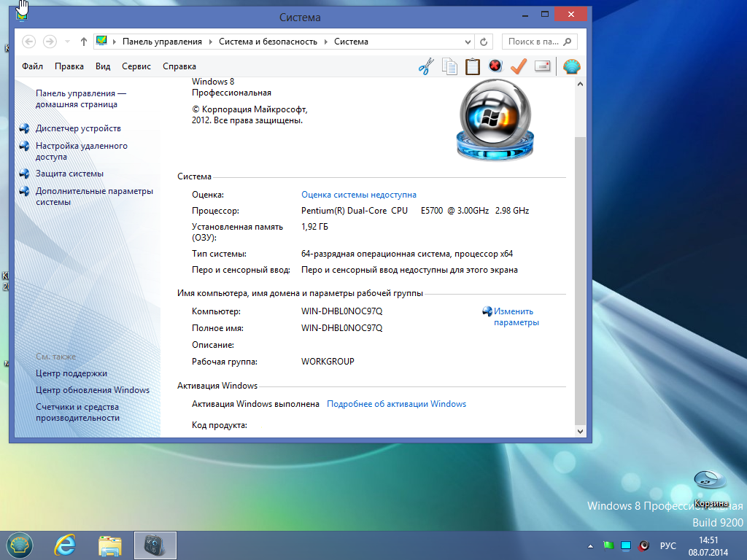The height and width of the screenshot is (560, 747).
Task: Click the orange checkmark Properties icon
Action: pos(519,66)
